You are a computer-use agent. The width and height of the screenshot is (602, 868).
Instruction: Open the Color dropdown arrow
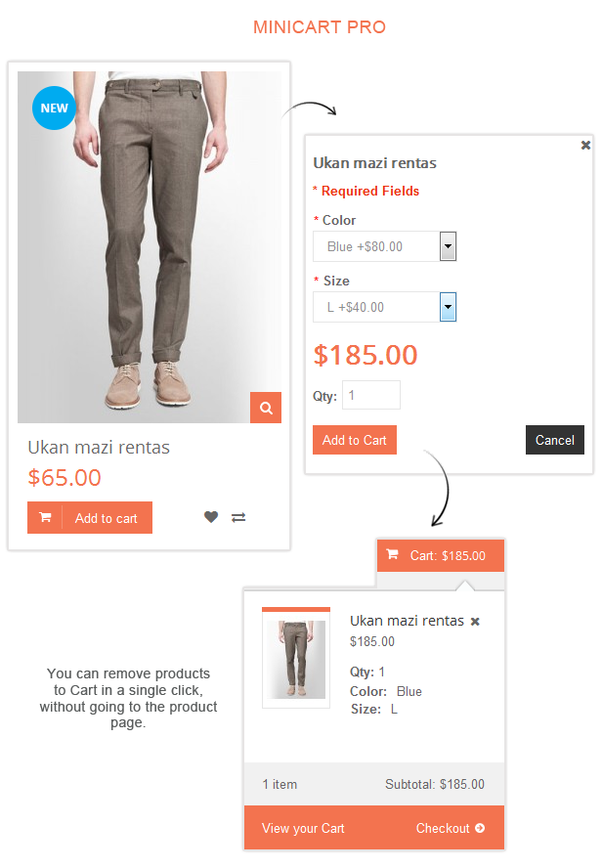(448, 246)
